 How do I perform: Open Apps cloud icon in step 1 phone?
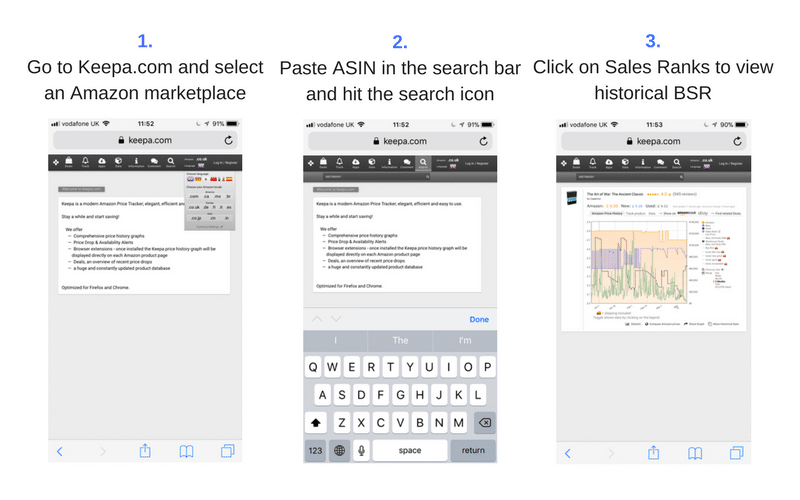[102, 162]
